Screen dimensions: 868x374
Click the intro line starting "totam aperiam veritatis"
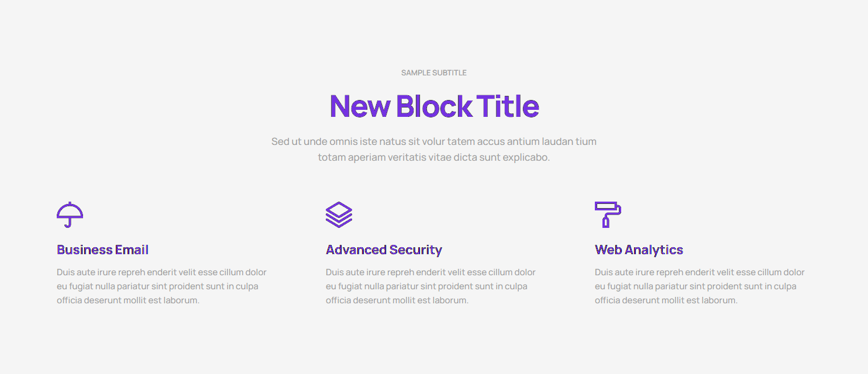pos(433,157)
